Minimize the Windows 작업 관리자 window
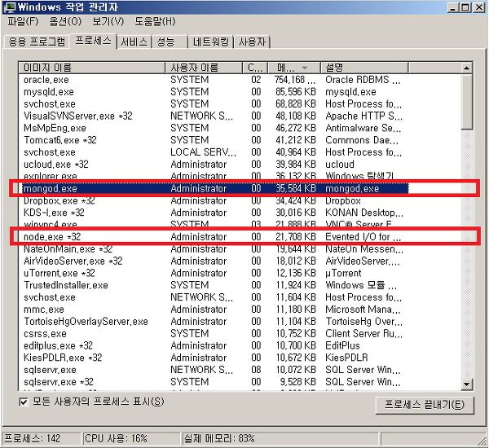Image resolution: width=489 pixels, height=448 pixels. pos(452,7)
